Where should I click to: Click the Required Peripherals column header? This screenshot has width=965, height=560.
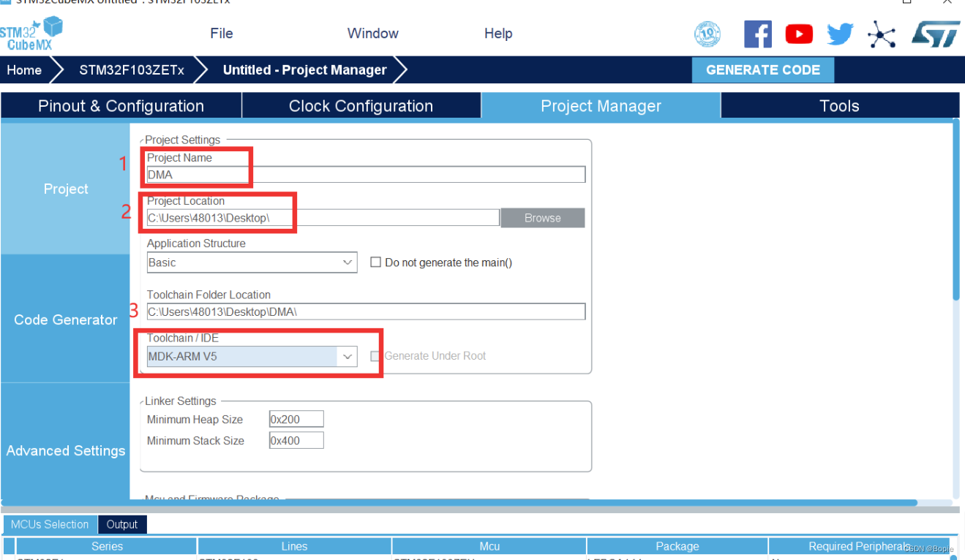coord(860,546)
